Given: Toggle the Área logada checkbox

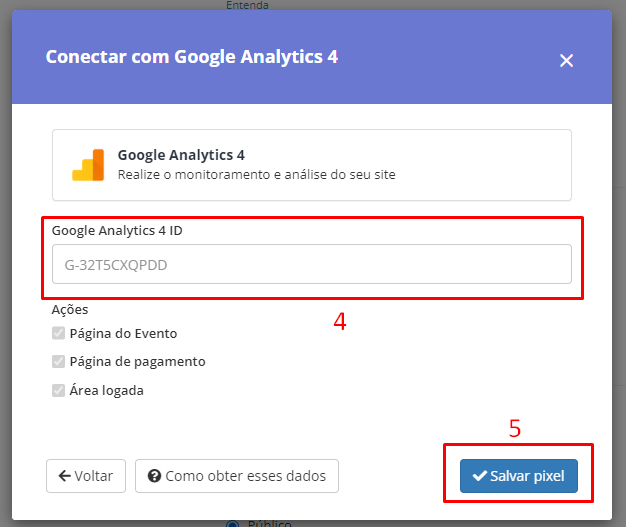Looking at the screenshot, I should [58, 390].
